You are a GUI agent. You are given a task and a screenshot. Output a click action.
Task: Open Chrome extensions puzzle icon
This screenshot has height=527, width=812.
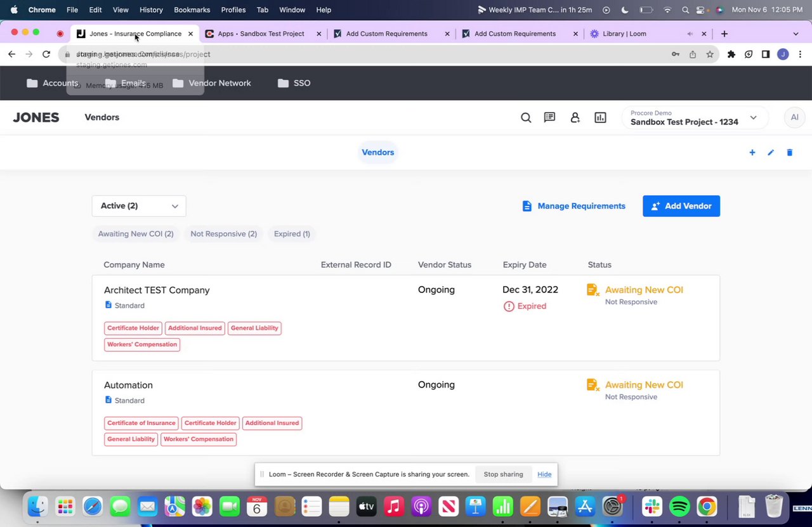(731, 55)
